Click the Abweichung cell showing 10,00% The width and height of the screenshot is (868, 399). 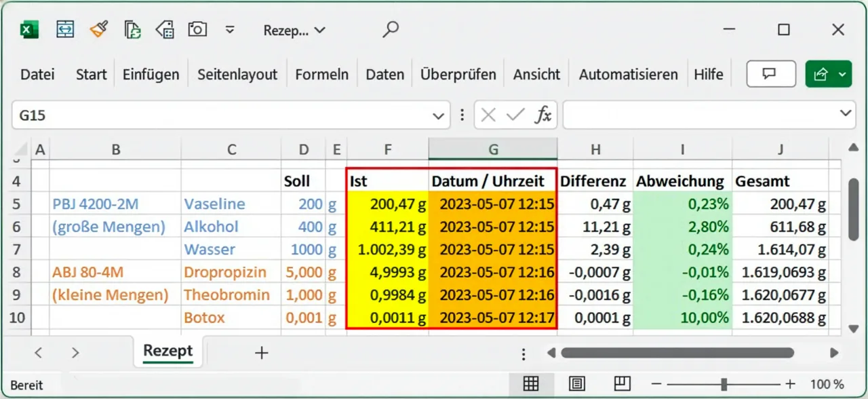(683, 318)
